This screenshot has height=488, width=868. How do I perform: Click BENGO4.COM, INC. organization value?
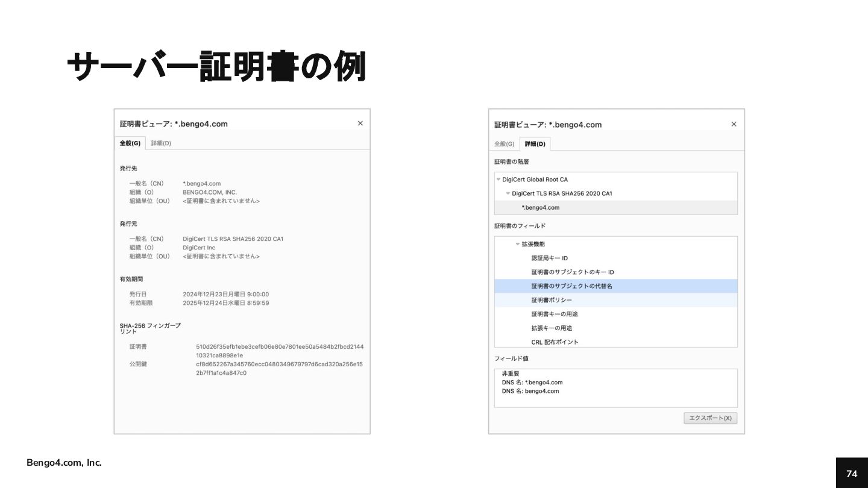(x=210, y=192)
